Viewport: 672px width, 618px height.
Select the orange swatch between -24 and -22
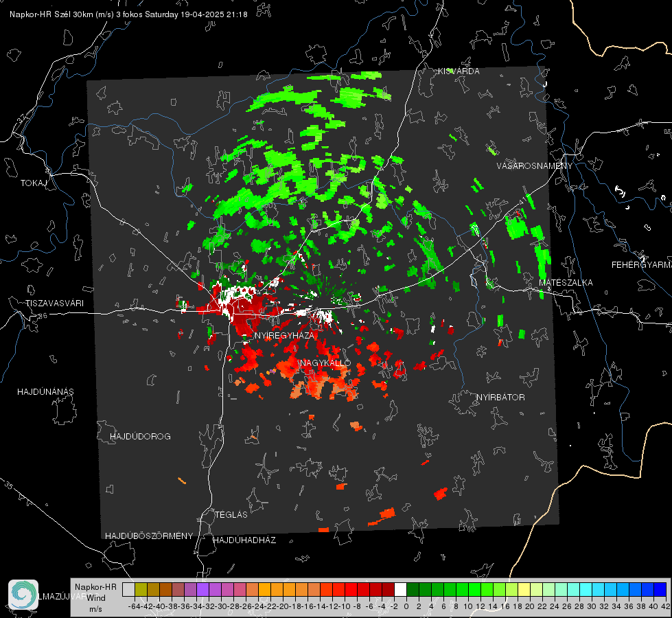pos(264,589)
